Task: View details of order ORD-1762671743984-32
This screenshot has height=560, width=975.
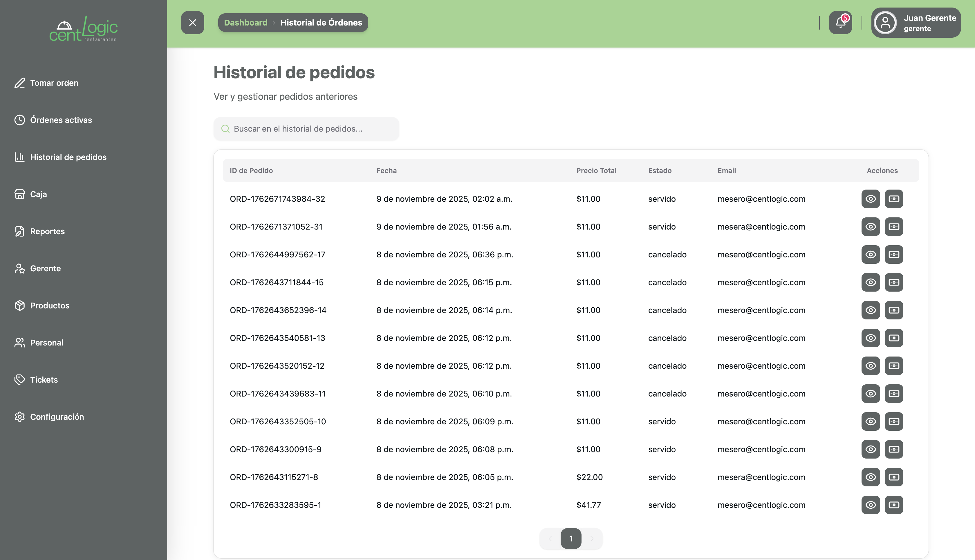Action: click(x=870, y=199)
